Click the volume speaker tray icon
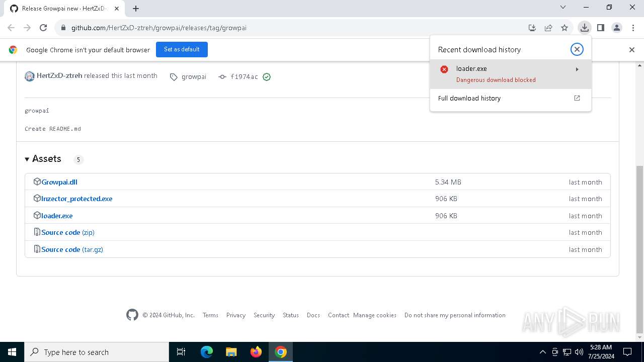 coord(579,352)
